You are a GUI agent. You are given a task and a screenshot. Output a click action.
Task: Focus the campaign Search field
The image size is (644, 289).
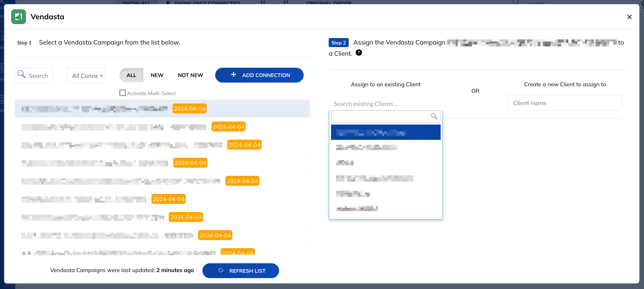(34, 75)
